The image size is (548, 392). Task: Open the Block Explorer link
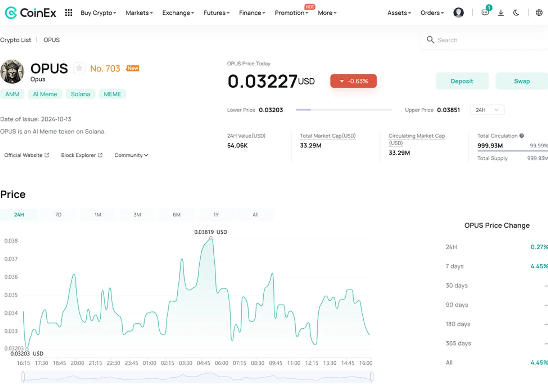(82, 155)
